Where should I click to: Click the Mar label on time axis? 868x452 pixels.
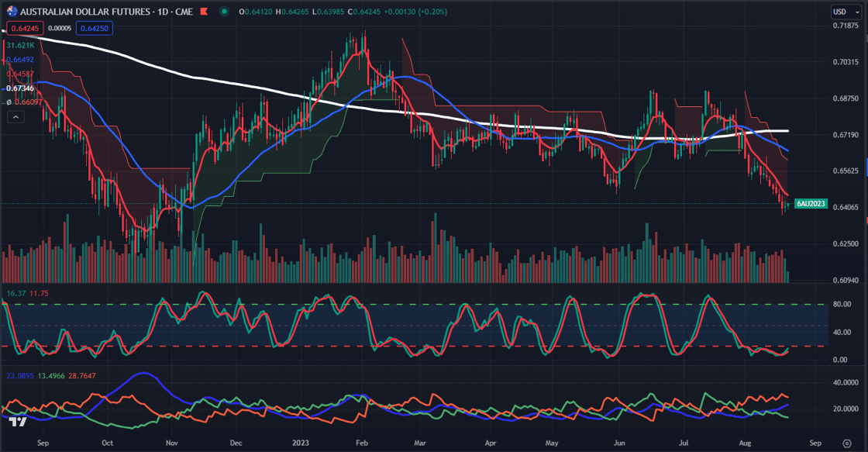pyautogui.click(x=420, y=443)
